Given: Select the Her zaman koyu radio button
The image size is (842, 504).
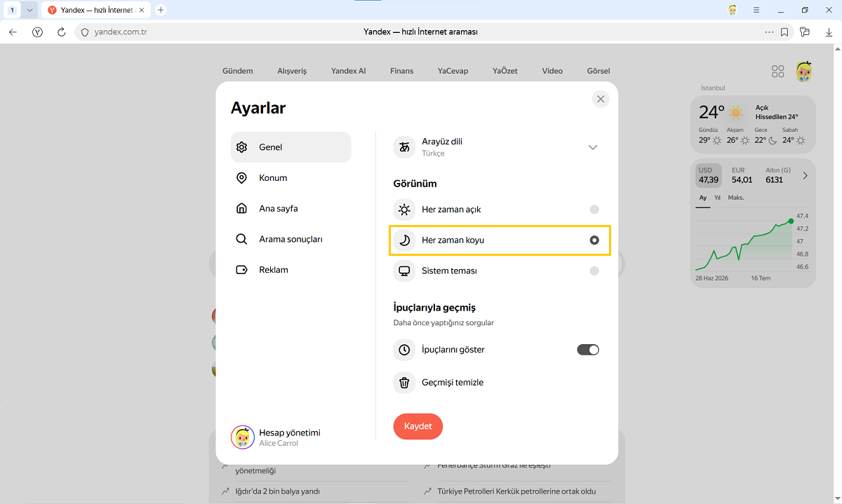Looking at the screenshot, I should coord(594,240).
